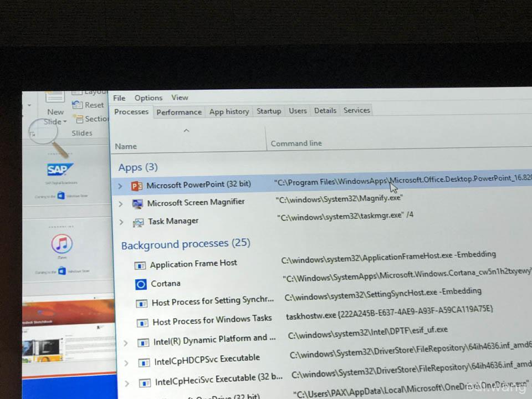The image size is (532, 399).
Task: Open the View menu in Task Manager
Action: pos(180,98)
